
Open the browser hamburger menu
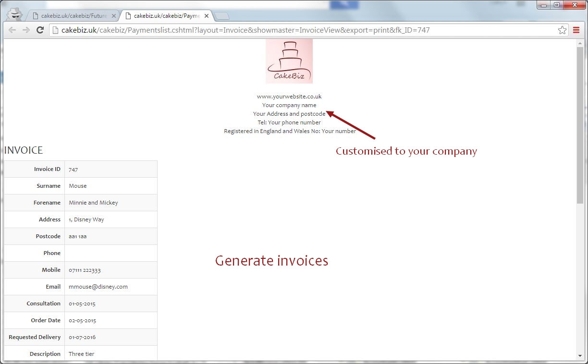click(576, 29)
